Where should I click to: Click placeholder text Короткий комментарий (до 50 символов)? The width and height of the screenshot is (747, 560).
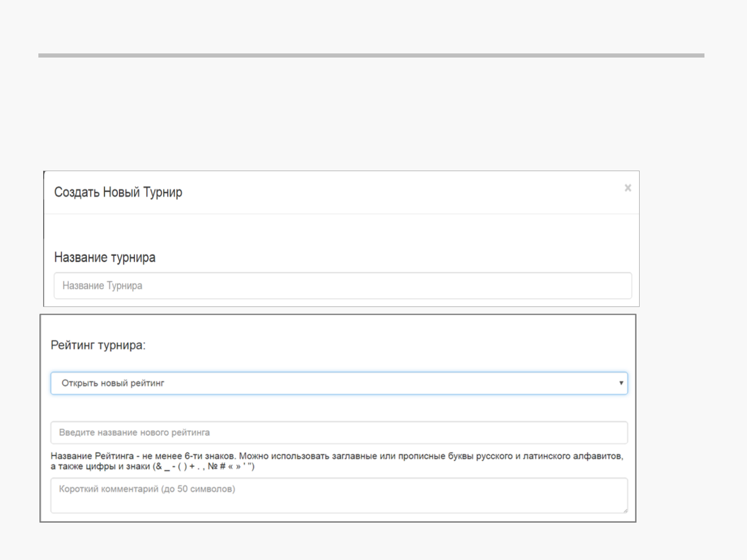tap(147, 489)
